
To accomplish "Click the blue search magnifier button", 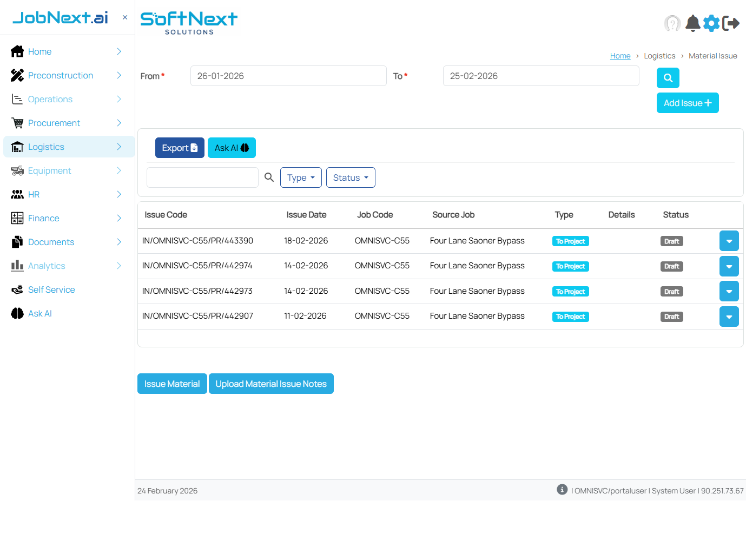I will coord(668,78).
